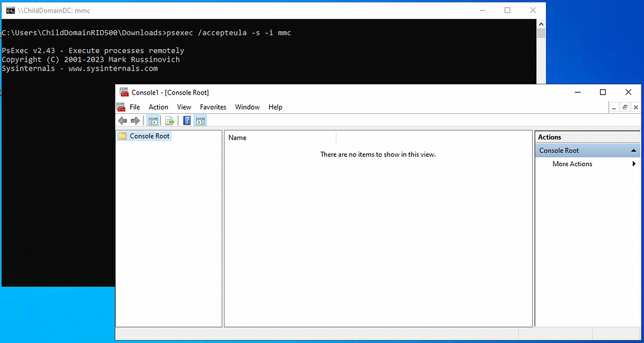Click the Export List toolbar icon
The image size is (644, 343).
click(x=169, y=121)
